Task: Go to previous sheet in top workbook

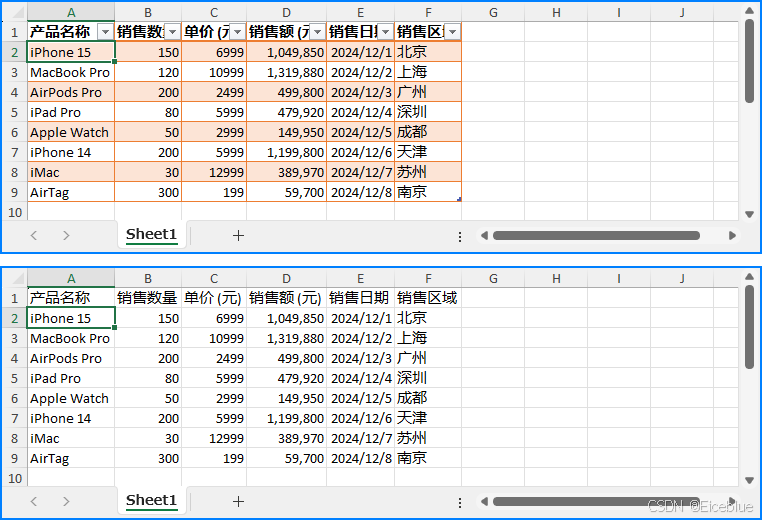Action: tap(34, 236)
